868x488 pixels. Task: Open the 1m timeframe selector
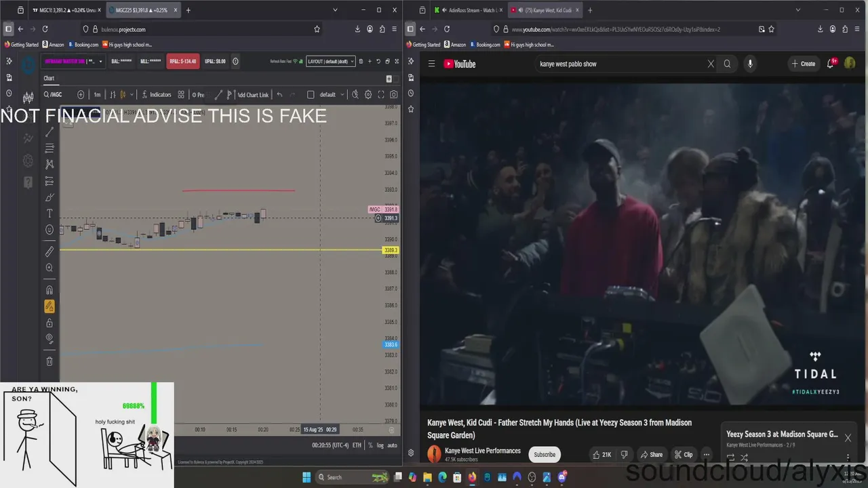(97, 95)
